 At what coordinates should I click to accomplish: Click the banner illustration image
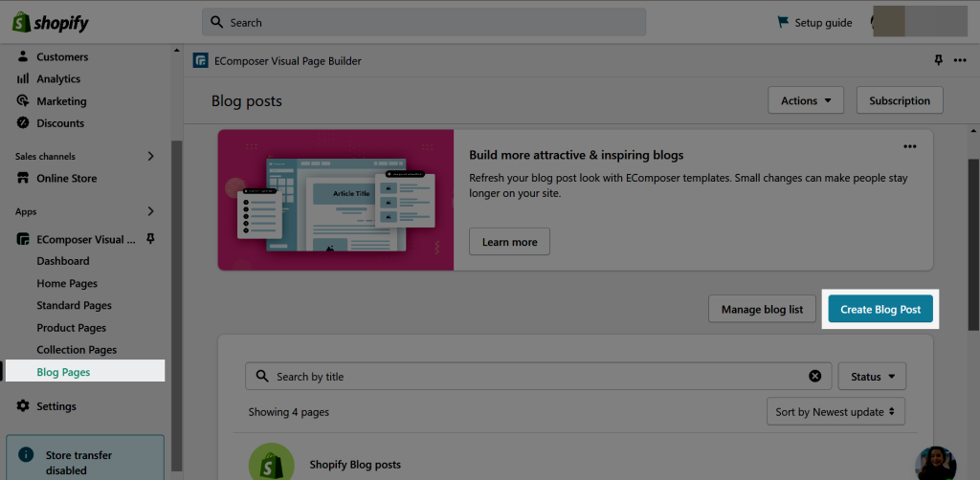click(x=336, y=200)
